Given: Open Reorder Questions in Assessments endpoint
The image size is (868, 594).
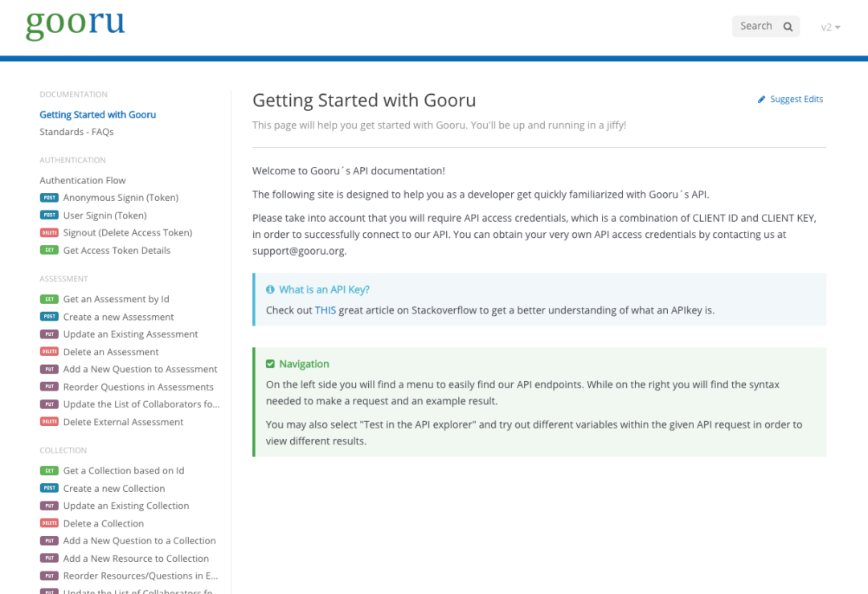Looking at the screenshot, I should click(x=138, y=387).
